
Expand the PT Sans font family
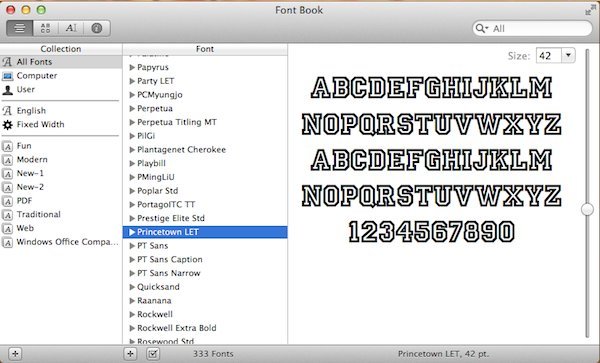tap(132, 246)
